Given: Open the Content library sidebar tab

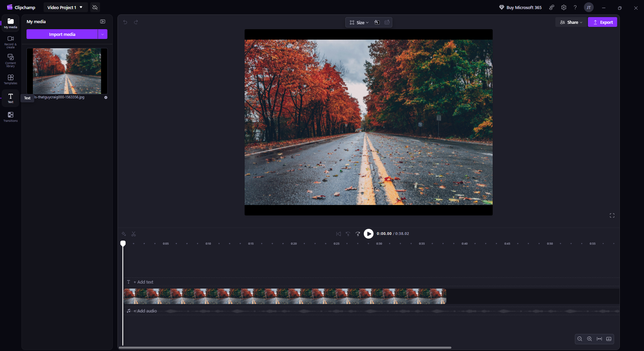Looking at the screenshot, I should (10, 60).
